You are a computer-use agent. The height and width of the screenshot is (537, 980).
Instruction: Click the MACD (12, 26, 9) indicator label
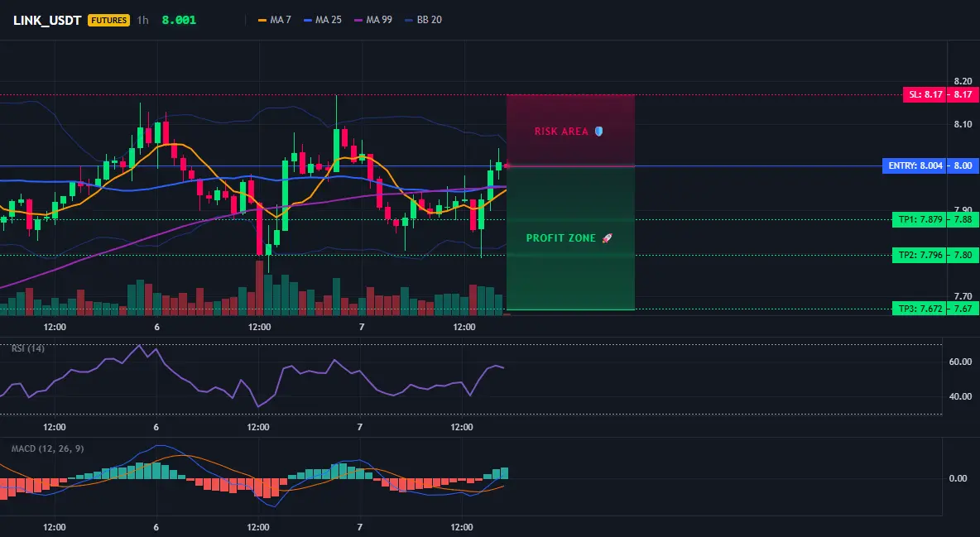click(x=47, y=448)
